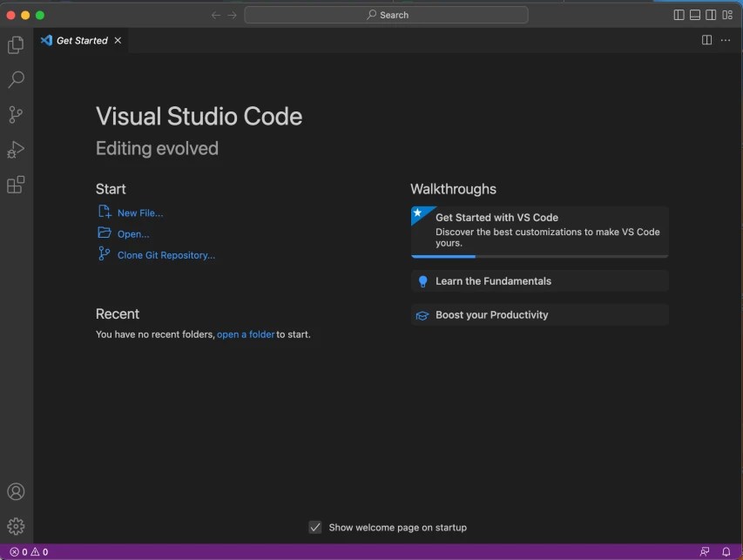Open the Extensions view
This screenshot has width=743, height=560.
(16, 185)
